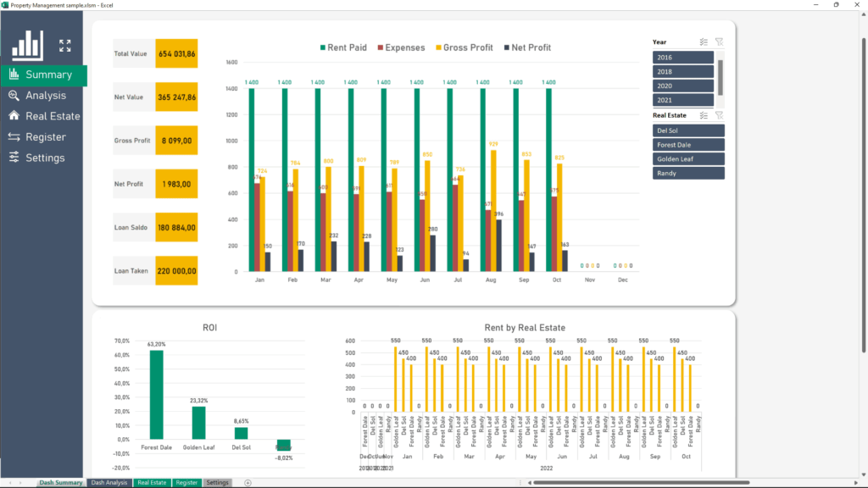The image size is (868, 488).
Task: Click the Excel icon in the title bar
Action: (x=6, y=5)
